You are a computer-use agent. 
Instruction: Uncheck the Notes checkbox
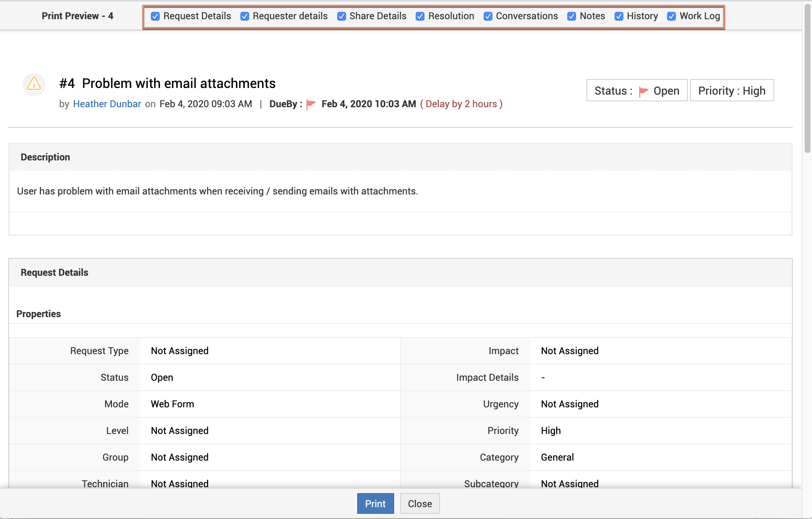(572, 16)
